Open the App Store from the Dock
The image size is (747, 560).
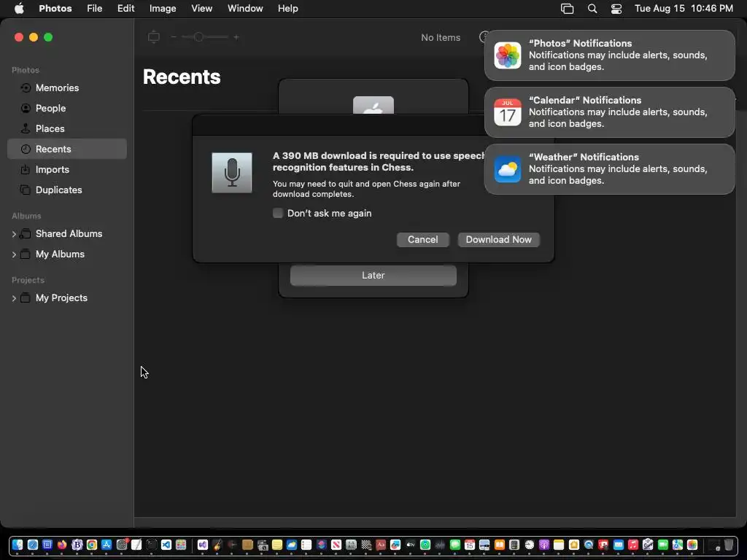pyautogui.click(x=107, y=545)
